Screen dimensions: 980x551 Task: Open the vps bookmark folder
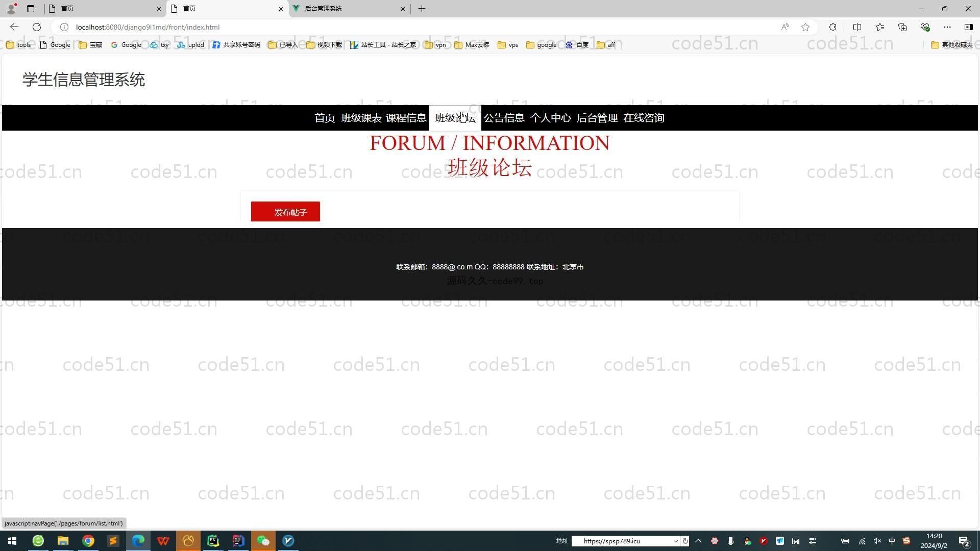tap(508, 45)
